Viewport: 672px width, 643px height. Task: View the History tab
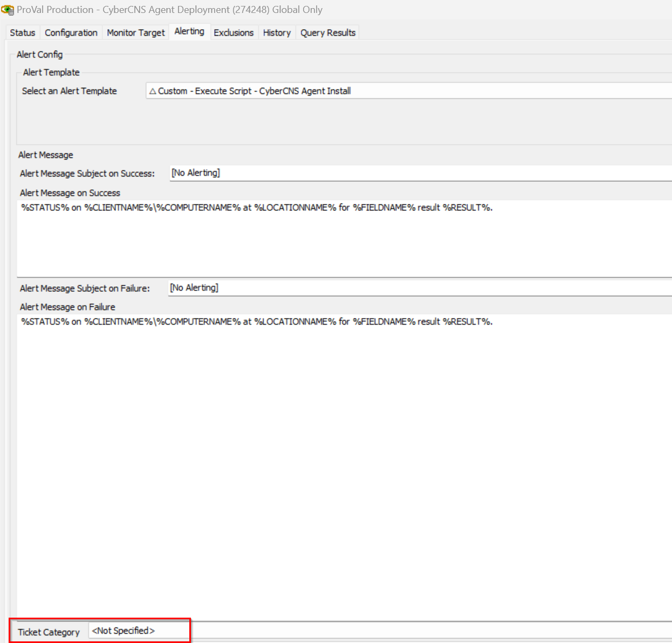[x=277, y=33]
